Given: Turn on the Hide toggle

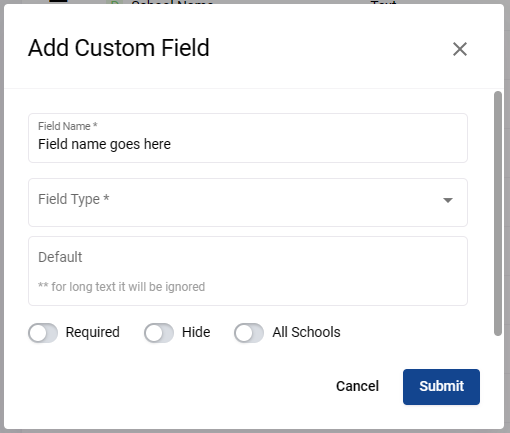Looking at the screenshot, I should [159, 333].
